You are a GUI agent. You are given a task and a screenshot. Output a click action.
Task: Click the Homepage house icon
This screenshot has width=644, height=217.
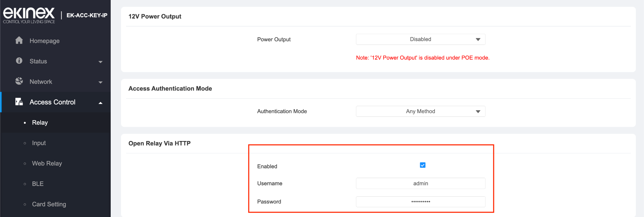19,40
